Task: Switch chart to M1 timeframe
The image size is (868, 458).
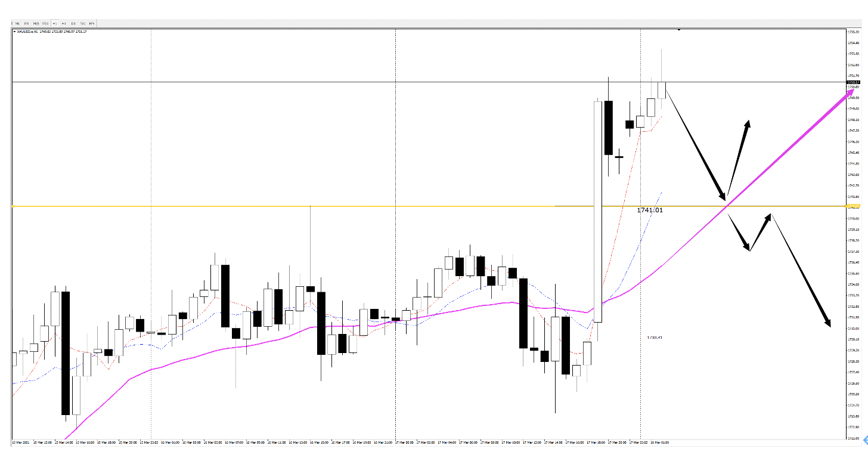Action: point(17,23)
